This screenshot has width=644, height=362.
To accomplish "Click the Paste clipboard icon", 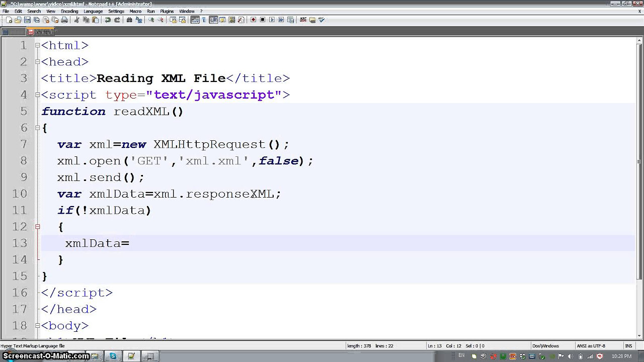I will [96, 20].
